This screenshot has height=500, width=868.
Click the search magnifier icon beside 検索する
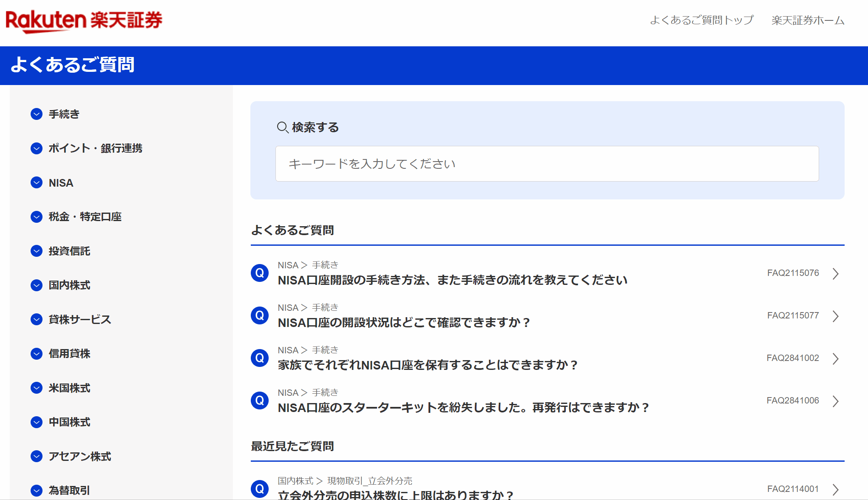283,127
